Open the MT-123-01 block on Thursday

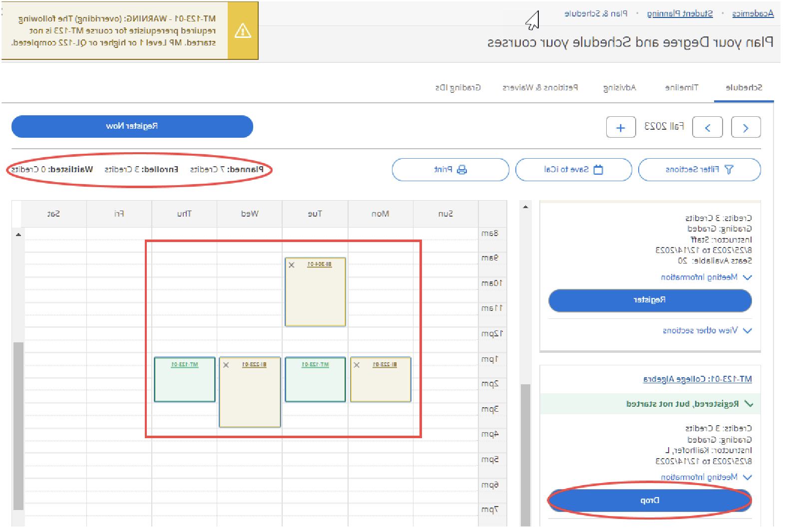pos(185,379)
